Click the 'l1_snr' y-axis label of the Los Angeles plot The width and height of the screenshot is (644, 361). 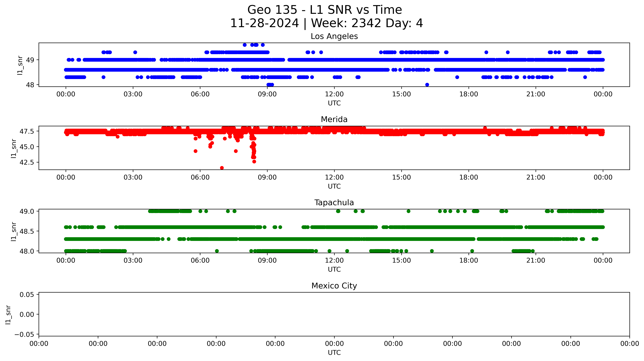[20, 65]
